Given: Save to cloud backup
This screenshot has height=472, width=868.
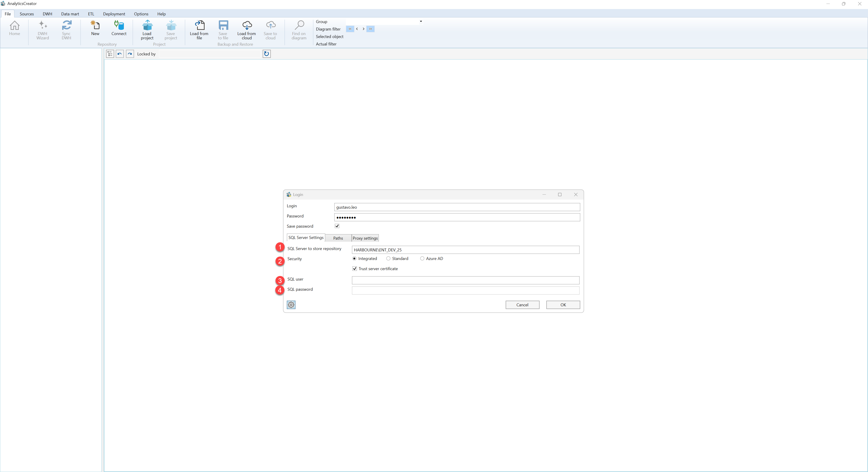Looking at the screenshot, I should click(x=270, y=30).
